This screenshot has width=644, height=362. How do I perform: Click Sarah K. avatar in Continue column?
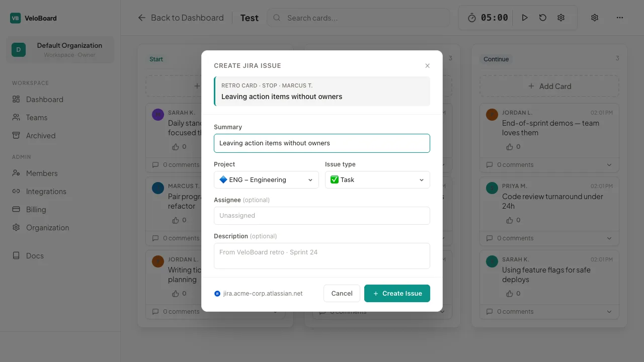[492, 261]
